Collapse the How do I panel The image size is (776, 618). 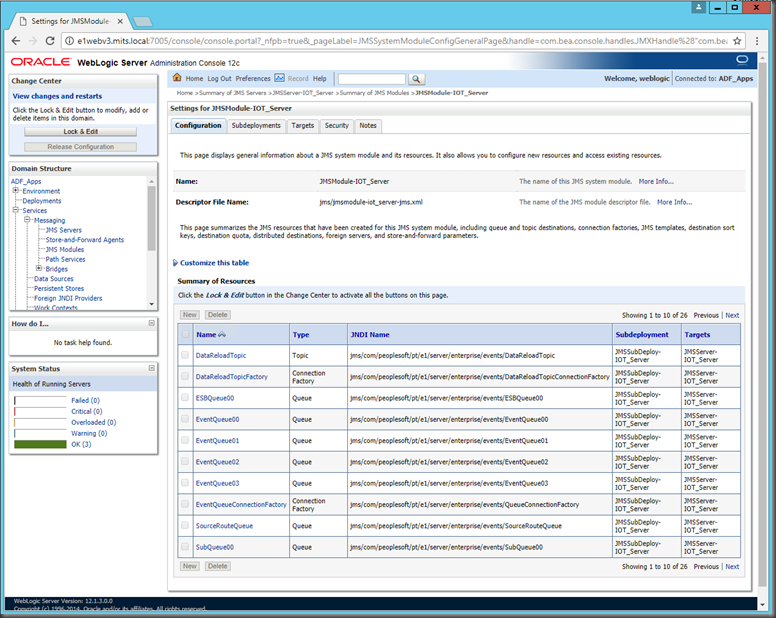coord(151,323)
